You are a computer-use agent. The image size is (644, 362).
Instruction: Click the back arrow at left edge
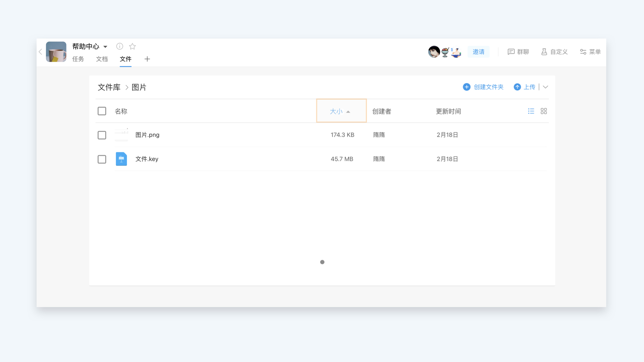tap(40, 52)
